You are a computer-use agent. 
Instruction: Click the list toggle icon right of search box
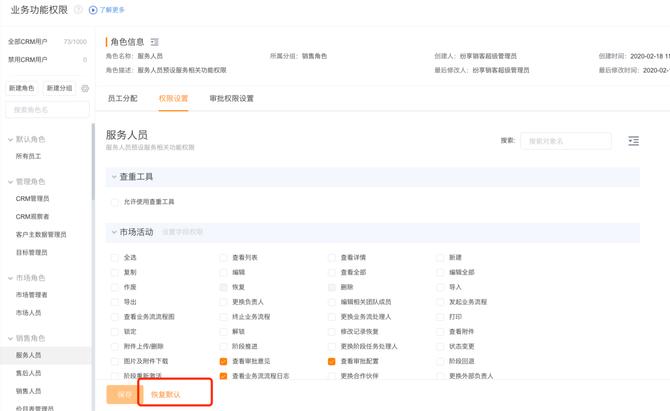point(633,141)
